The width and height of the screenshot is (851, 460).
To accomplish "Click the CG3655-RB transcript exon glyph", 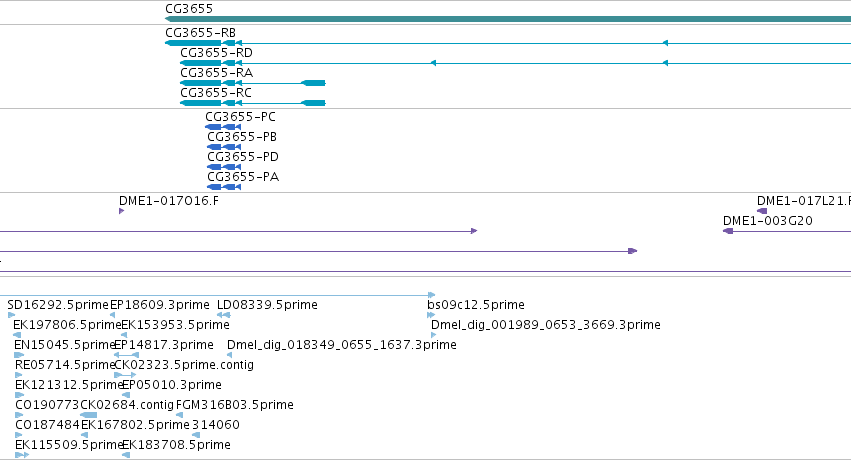I will click(193, 43).
